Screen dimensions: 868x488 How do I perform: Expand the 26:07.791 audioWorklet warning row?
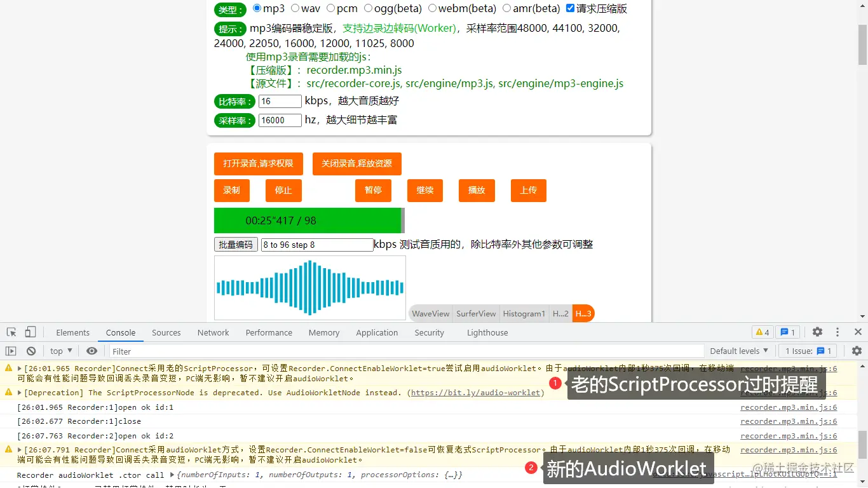click(20, 450)
